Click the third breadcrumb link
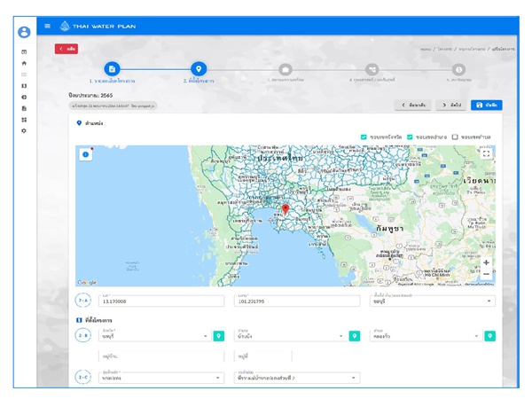Viewport: 532px width, 399px height. 472,49
